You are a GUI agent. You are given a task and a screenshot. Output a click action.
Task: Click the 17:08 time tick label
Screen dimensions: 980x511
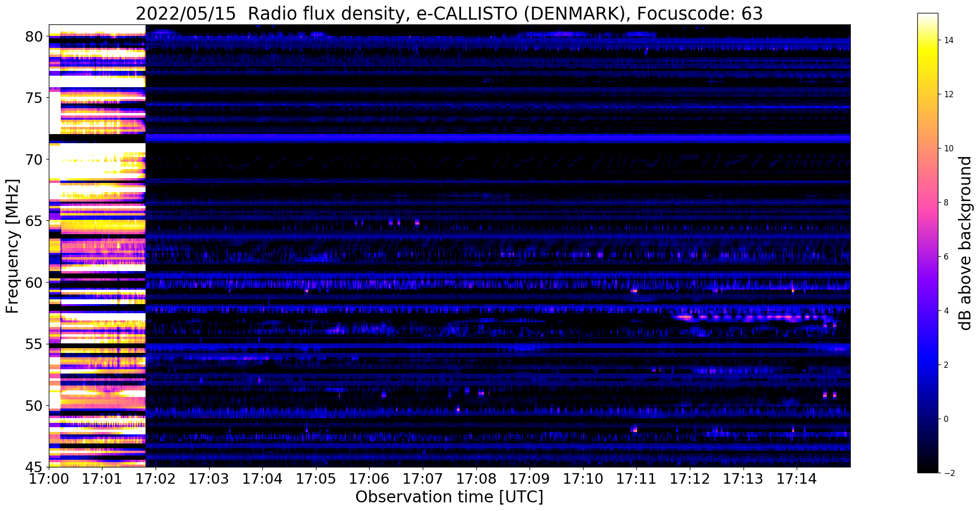tap(476, 479)
